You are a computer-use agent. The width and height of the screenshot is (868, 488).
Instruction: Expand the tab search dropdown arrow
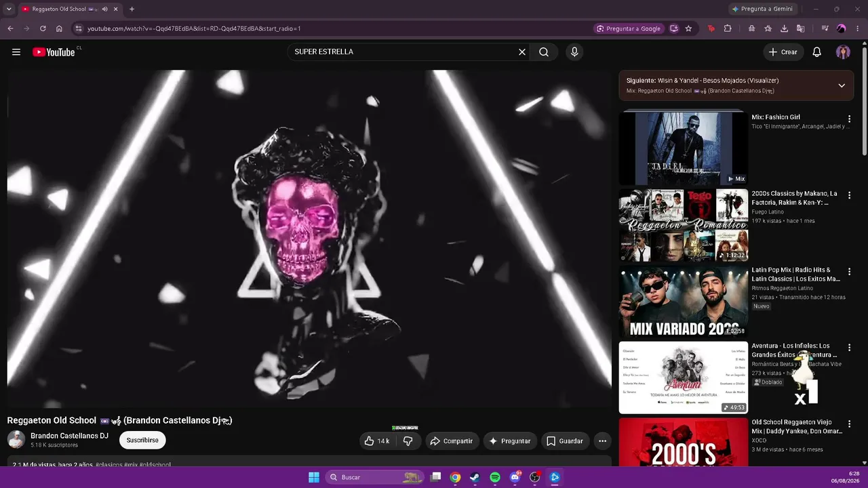9,9
